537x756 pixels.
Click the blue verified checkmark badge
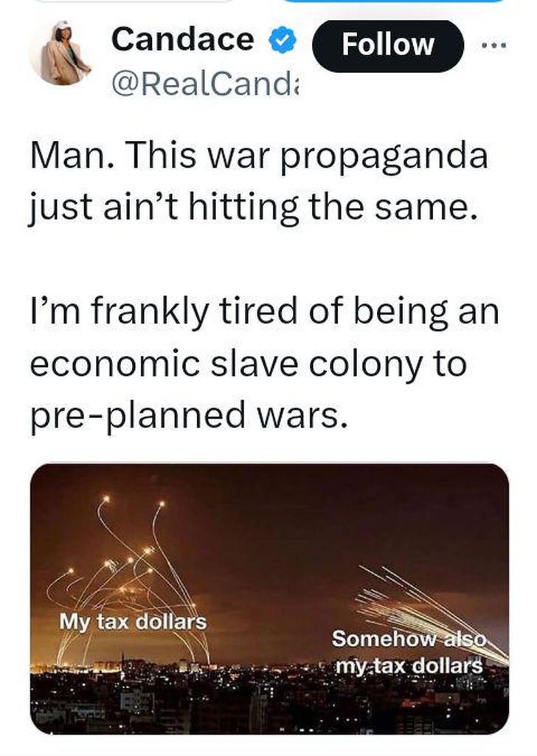(283, 40)
